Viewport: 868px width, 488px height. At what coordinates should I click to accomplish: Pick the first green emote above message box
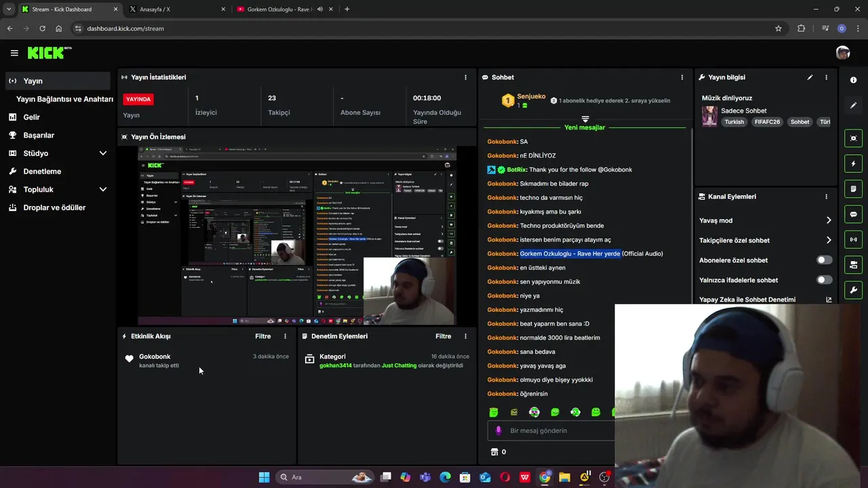pyautogui.click(x=494, y=412)
